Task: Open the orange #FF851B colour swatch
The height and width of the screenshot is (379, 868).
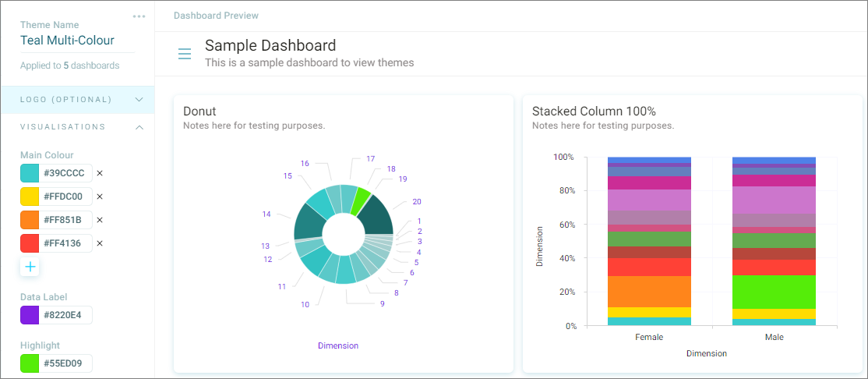Action: point(30,220)
